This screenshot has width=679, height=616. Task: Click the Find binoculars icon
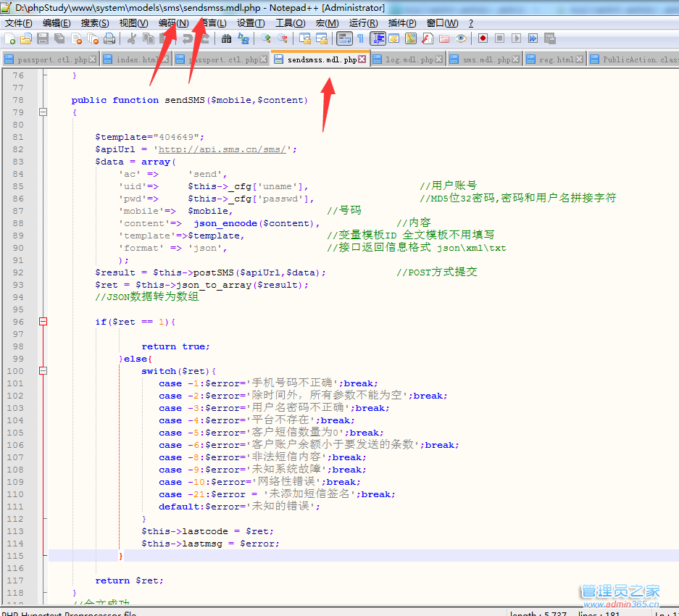pyautogui.click(x=227, y=38)
